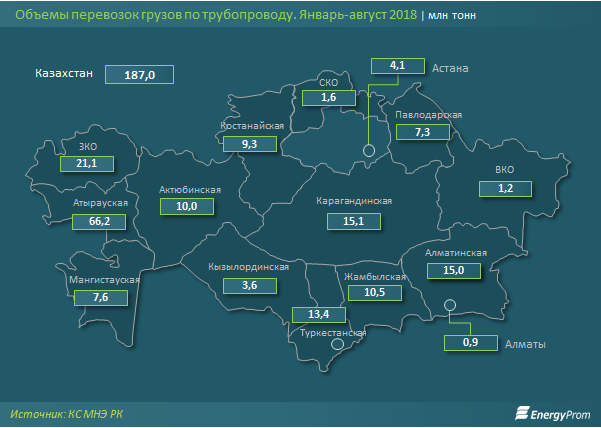This screenshot has height=428, width=601.
Task: Click the Astana city circle marker
Action: [x=368, y=150]
